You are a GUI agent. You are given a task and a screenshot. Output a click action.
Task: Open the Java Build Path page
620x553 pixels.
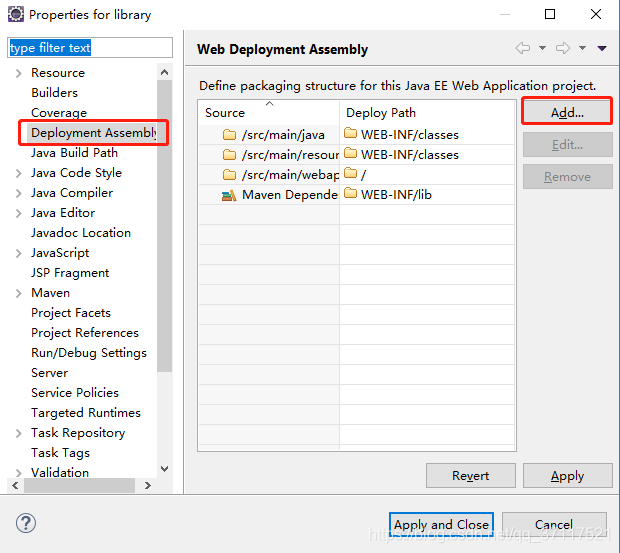coord(74,153)
